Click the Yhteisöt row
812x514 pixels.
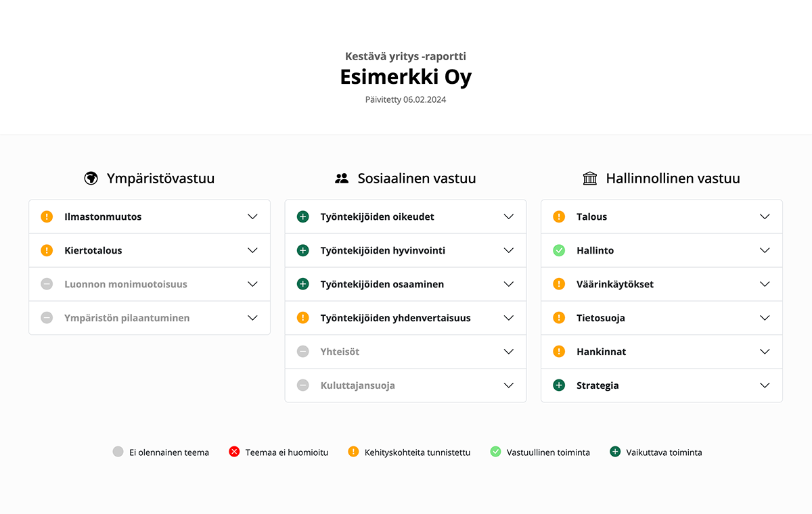pos(405,352)
